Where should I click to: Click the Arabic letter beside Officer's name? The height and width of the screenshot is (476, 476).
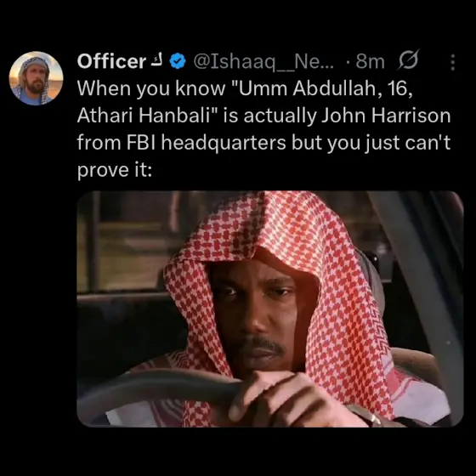[157, 60]
